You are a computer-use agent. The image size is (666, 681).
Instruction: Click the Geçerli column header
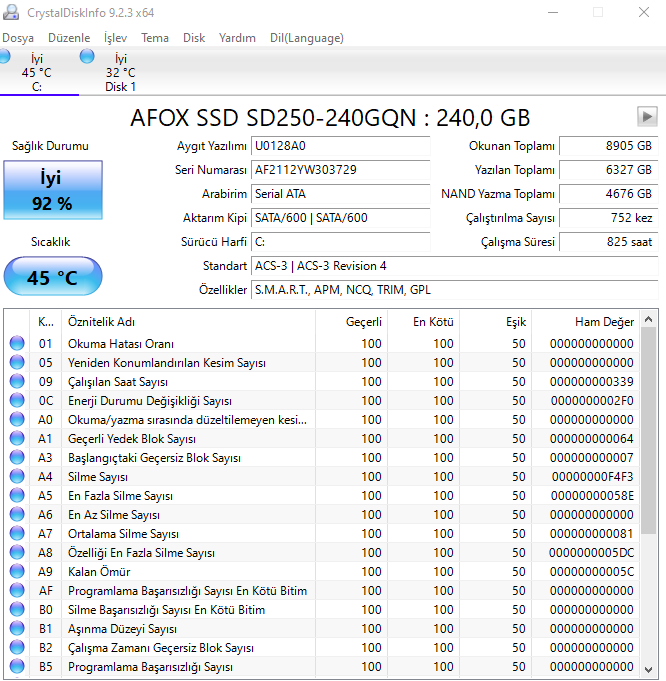(351, 322)
